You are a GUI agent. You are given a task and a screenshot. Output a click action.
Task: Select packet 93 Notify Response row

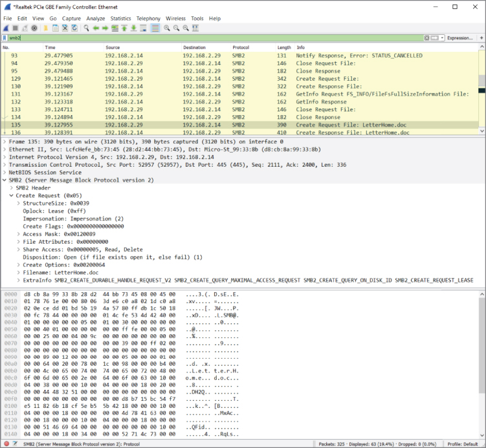239,56
